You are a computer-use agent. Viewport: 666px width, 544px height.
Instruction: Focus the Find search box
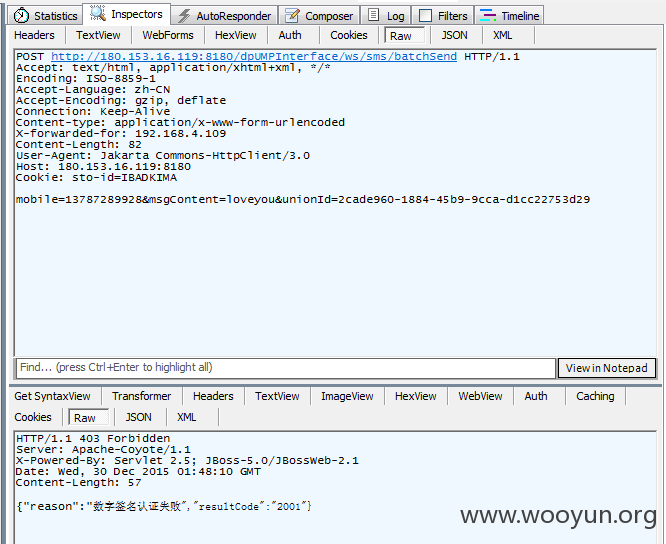pyautogui.click(x=286, y=368)
